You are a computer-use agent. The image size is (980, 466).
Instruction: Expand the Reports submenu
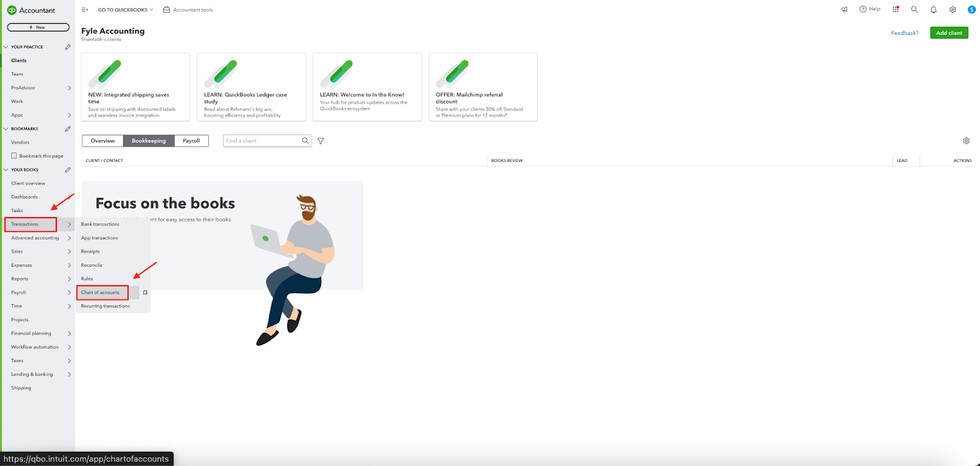(x=69, y=279)
